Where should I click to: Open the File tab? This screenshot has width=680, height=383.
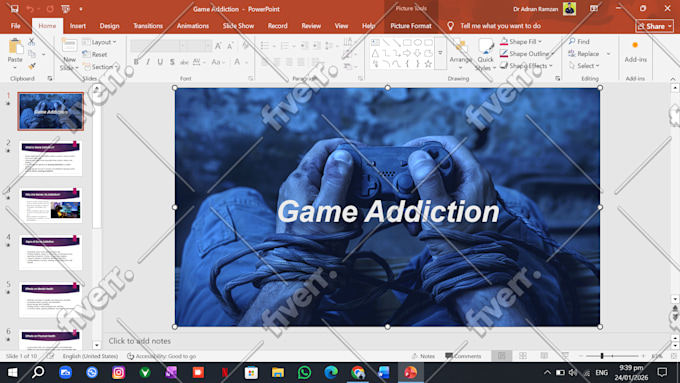pyautogui.click(x=16, y=26)
